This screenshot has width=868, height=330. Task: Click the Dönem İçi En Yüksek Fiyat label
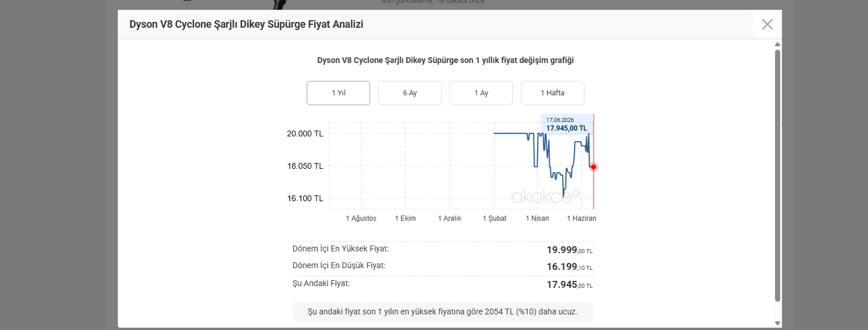341,249
